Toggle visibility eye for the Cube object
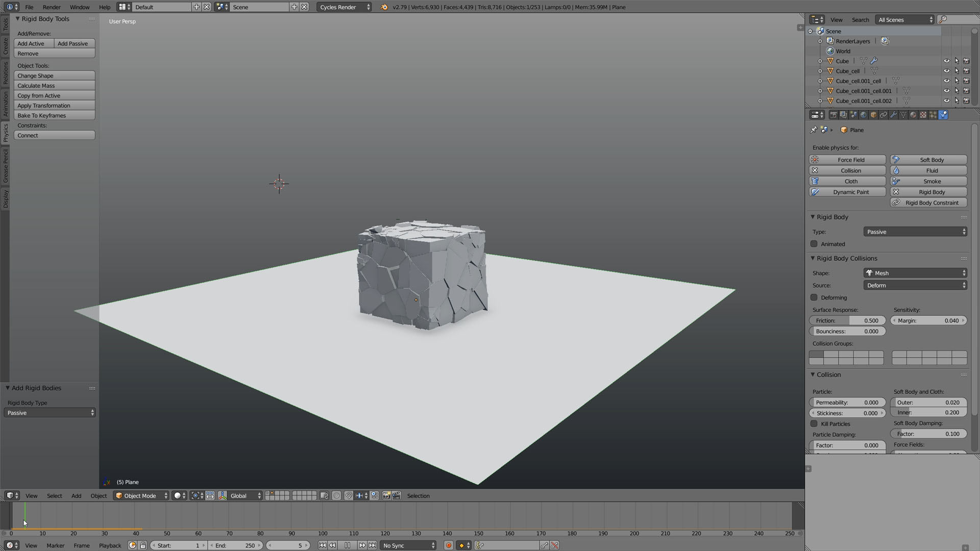 [946, 61]
